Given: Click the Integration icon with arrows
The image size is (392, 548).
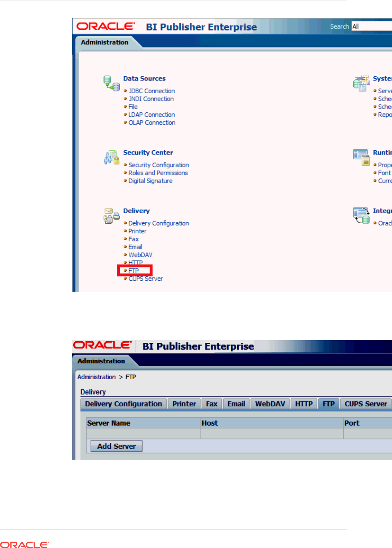Looking at the screenshot, I should point(361,216).
